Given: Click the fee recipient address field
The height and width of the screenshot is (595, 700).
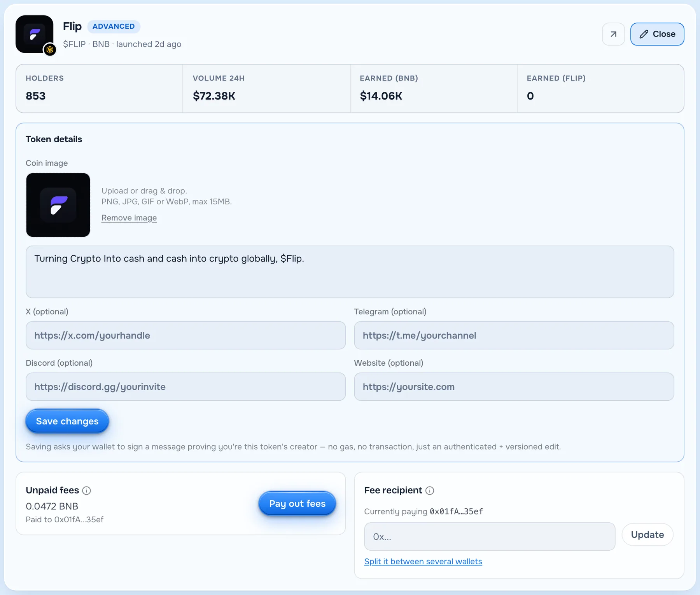Looking at the screenshot, I should click(490, 537).
